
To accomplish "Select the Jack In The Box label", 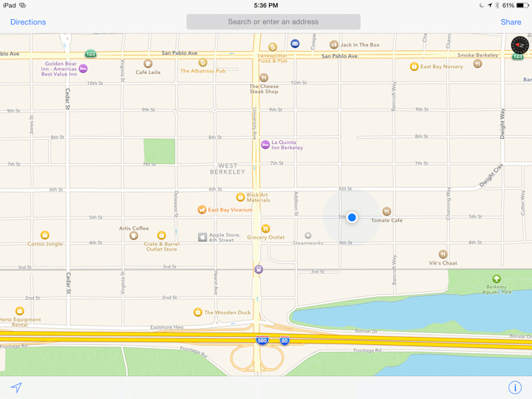I will point(360,45).
